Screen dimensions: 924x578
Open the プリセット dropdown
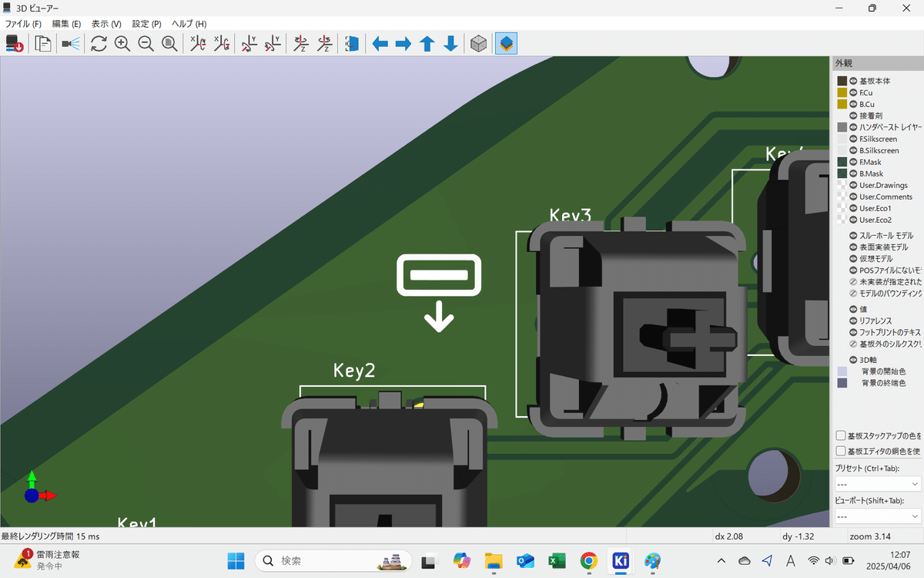click(x=878, y=483)
